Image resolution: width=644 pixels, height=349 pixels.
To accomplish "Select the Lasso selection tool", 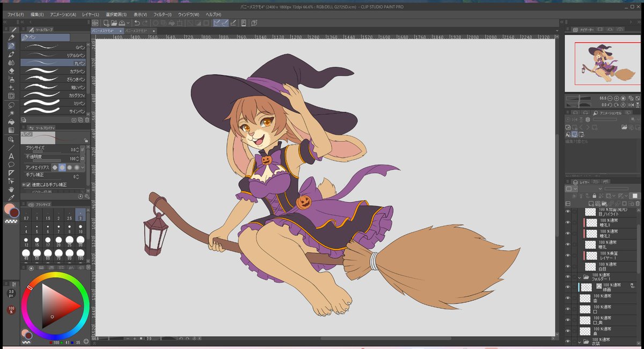I will coord(11,105).
